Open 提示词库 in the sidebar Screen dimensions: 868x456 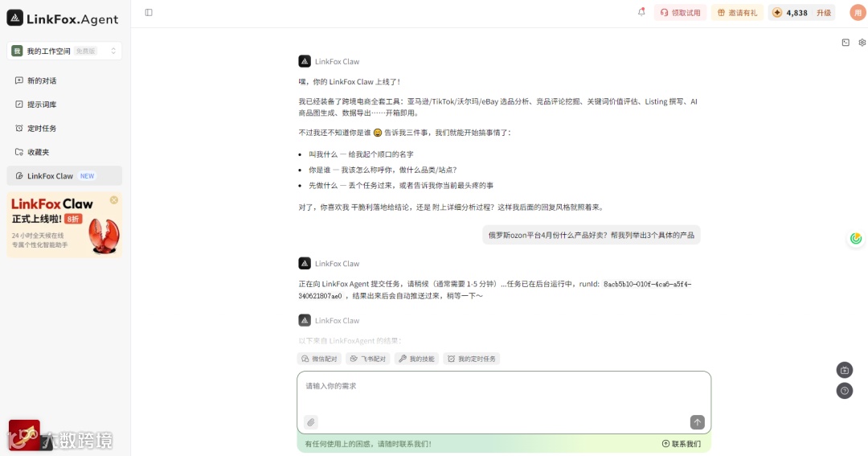click(64, 105)
